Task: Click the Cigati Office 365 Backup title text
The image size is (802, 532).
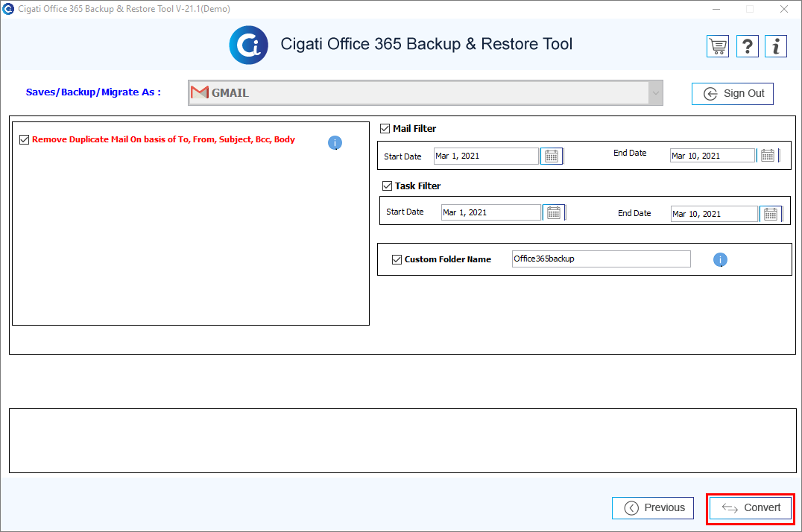Action: tap(426, 44)
